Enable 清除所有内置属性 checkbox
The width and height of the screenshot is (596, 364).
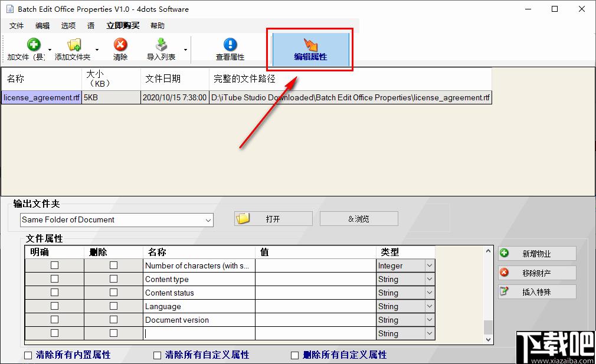coord(28,355)
